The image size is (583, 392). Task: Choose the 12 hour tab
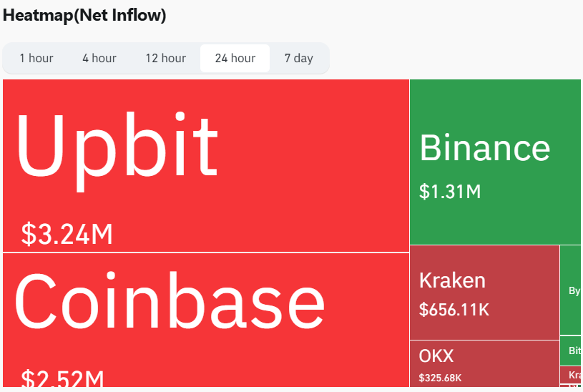point(166,58)
